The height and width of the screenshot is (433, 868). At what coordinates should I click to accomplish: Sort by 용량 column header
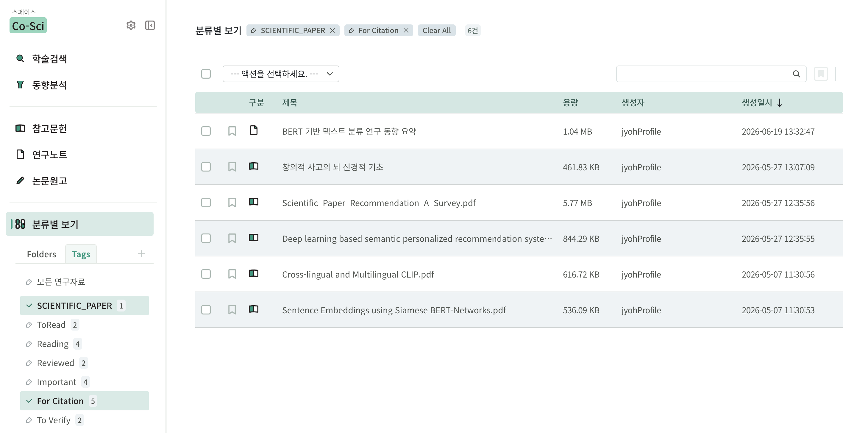pos(570,102)
